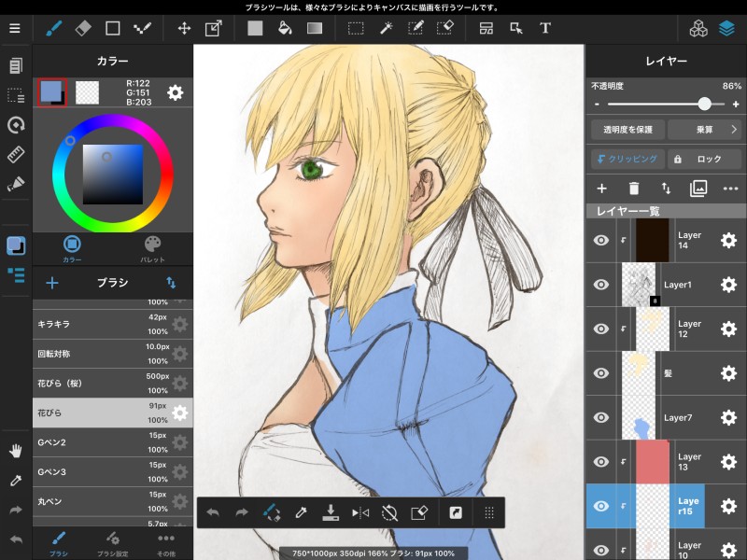Viewport: 747px width, 560px height.
Task: Open settings gear for 花びら brush
Action: pos(179,413)
